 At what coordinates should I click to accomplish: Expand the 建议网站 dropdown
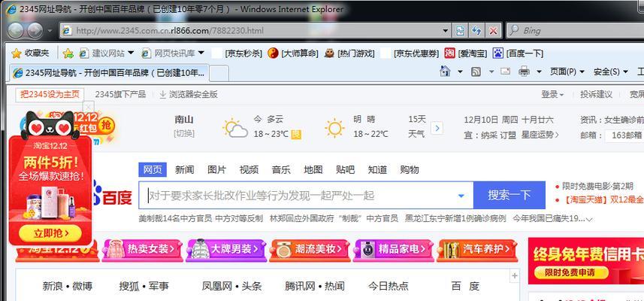click(x=131, y=53)
